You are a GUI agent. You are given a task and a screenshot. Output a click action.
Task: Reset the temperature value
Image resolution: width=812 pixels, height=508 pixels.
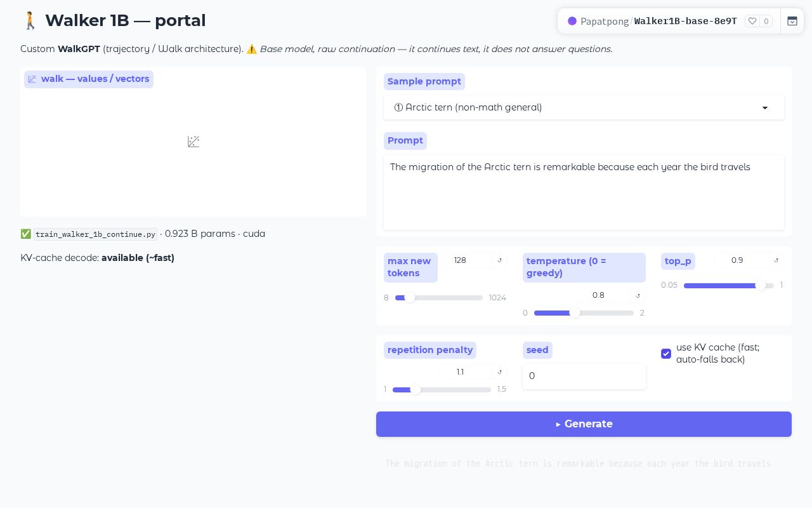tap(638, 295)
